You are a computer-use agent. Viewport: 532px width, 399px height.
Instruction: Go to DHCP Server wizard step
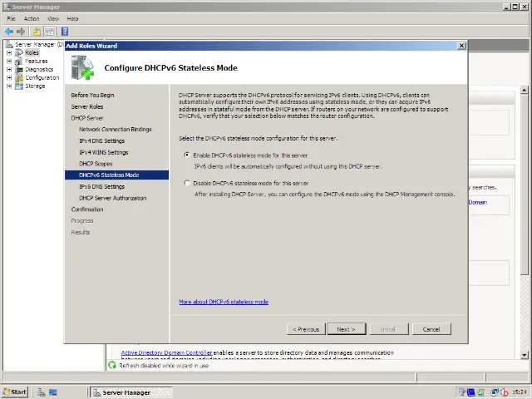pyautogui.click(x=87, y=118)
